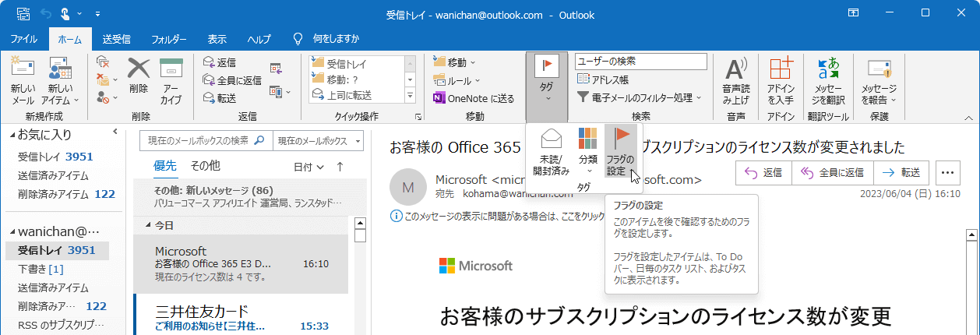980x335 pixels.
Task: Click アドインを入手
Action: (x=780, y=81)
